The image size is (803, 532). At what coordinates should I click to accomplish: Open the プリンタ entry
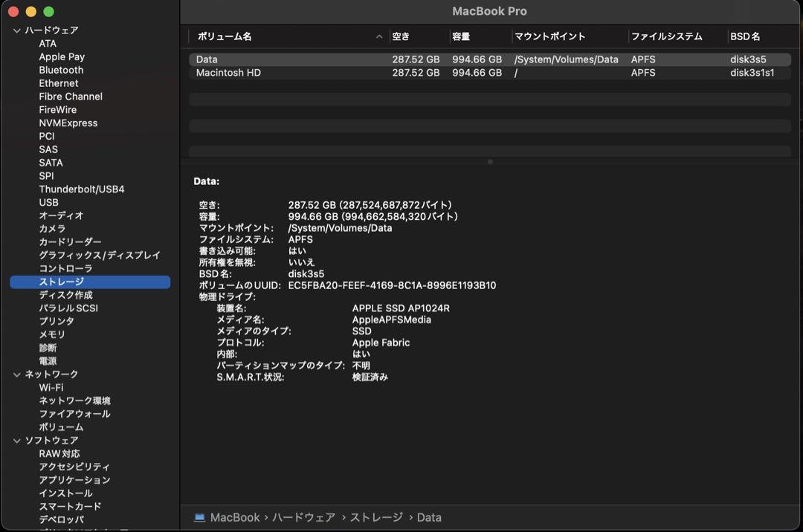coord(57,321)
